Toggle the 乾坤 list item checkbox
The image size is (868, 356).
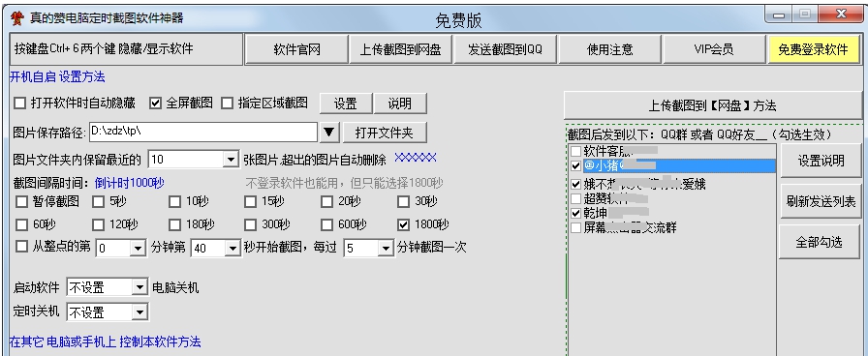point(576,213)
